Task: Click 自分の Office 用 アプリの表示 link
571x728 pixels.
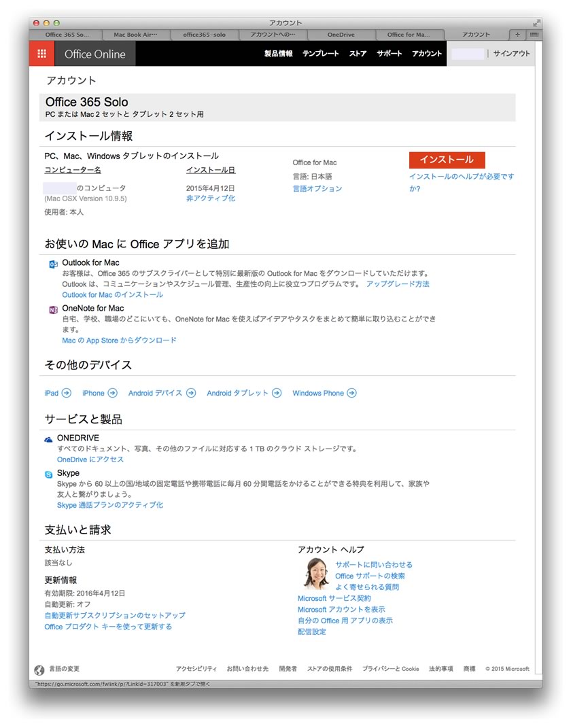Action: coord(345,621)
